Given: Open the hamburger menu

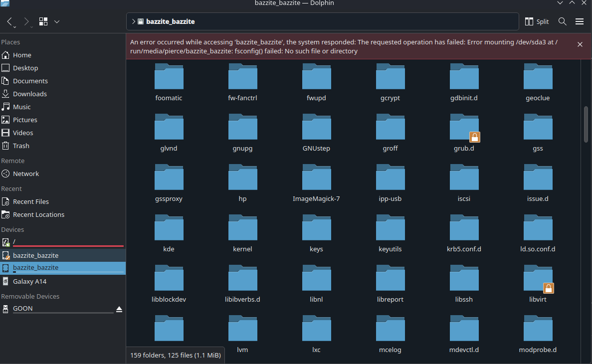Looking at the screenshot, I should [x=579, y=21].
